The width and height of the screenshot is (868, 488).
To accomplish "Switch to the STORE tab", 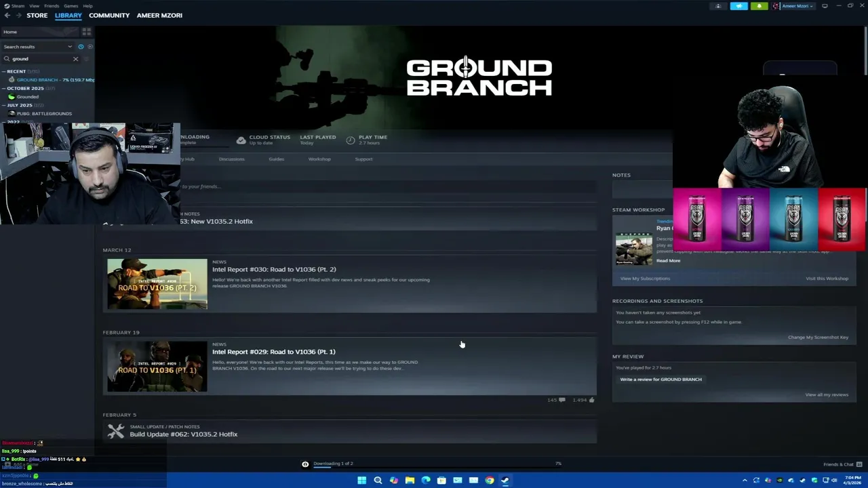I will coord(37,15).
